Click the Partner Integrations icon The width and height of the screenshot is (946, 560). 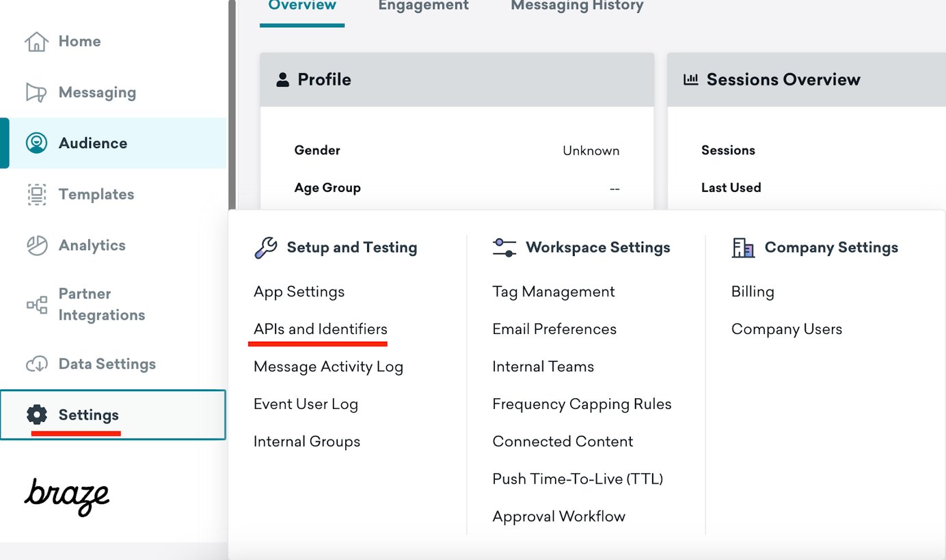36,305
